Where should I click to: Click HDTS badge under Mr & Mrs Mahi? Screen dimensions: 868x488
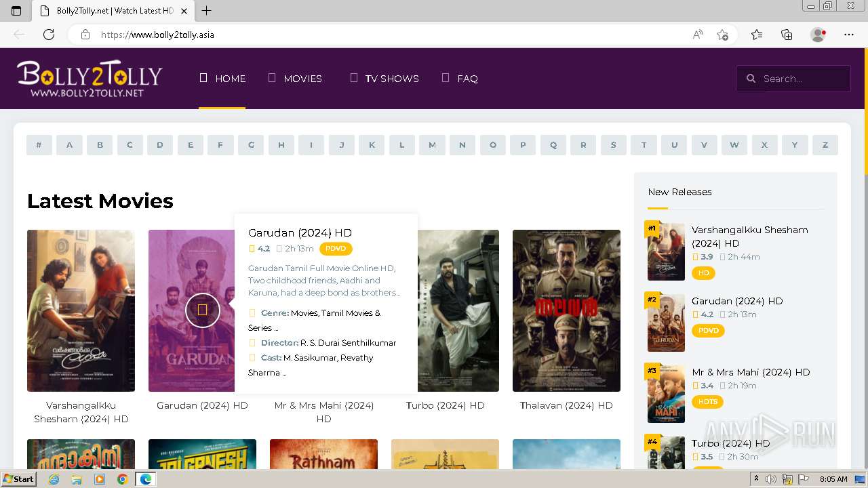[707, 402]
